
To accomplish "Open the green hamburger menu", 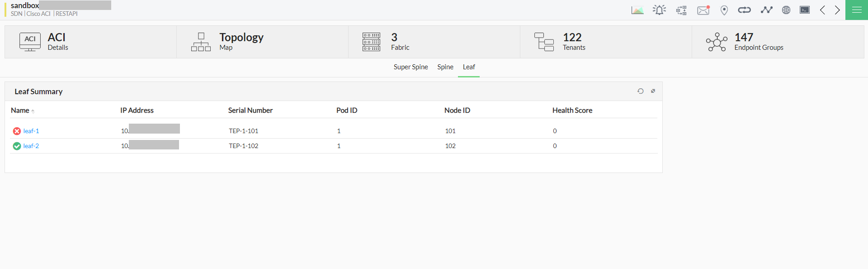I will (x=857, y=10).
